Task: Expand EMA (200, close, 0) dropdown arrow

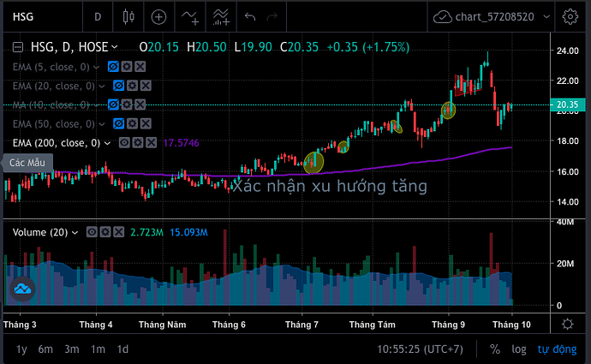Action: click(107, 143)
